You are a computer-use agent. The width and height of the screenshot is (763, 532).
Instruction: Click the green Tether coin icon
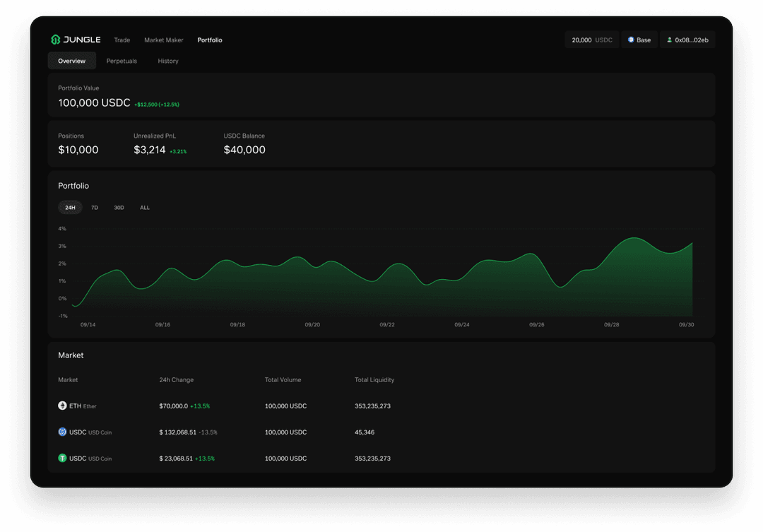point(62,459)
